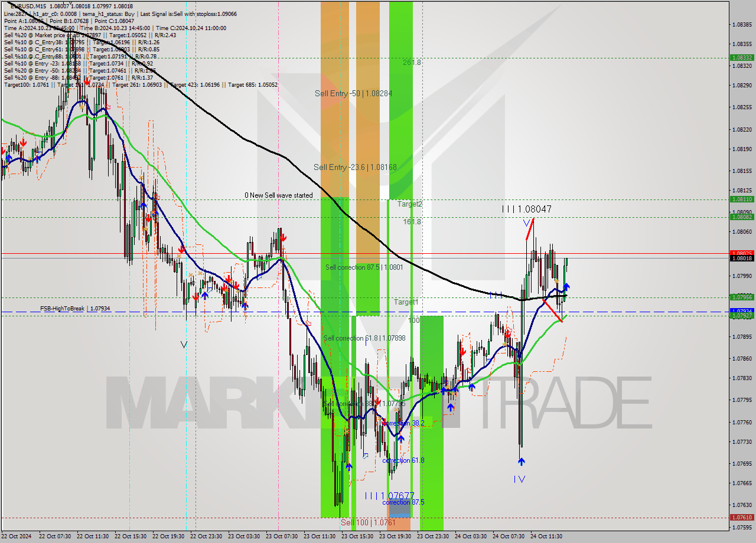Click the 'Target2' label

click(x=409, y=204)
